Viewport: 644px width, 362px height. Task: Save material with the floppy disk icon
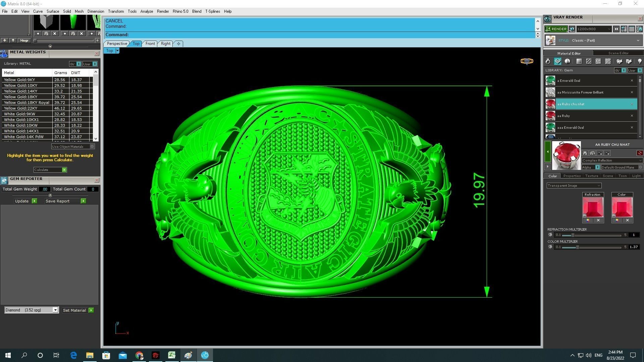click(x=585, y=153)
